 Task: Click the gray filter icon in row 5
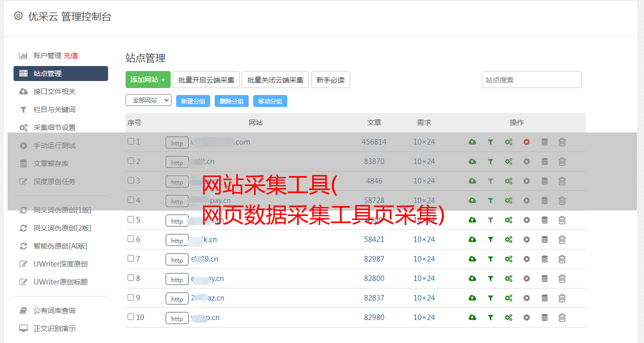[490, 220]
